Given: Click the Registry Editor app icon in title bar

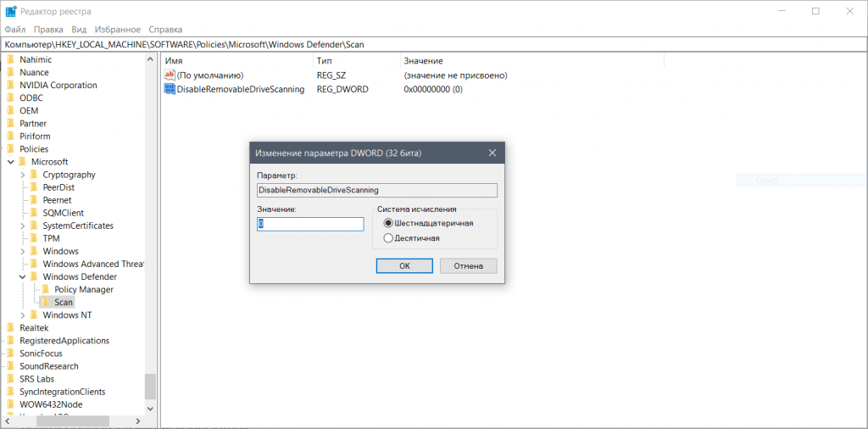Looking at the screenshot, I should point(10,11).
